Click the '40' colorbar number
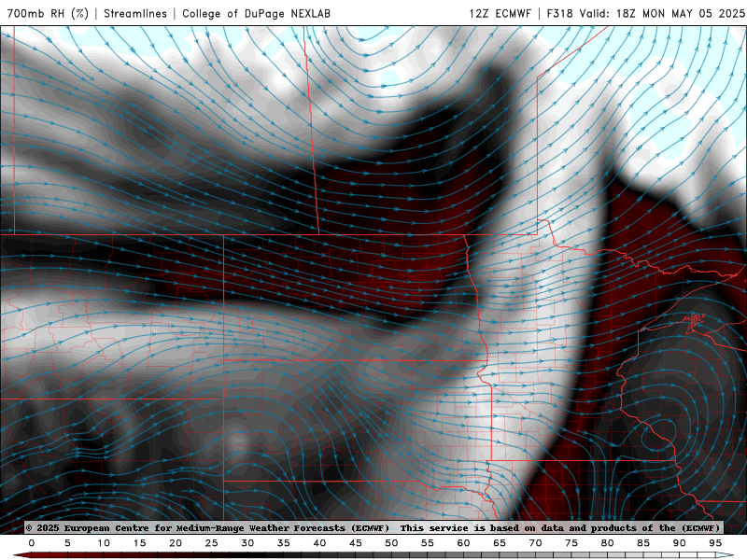Screen dimensions: 747x560 pos(319,543)
